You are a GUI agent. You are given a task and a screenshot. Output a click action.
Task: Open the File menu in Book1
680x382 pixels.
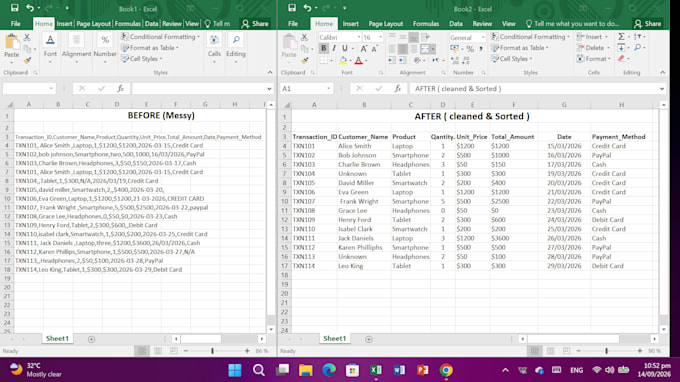tap(16, 24)
